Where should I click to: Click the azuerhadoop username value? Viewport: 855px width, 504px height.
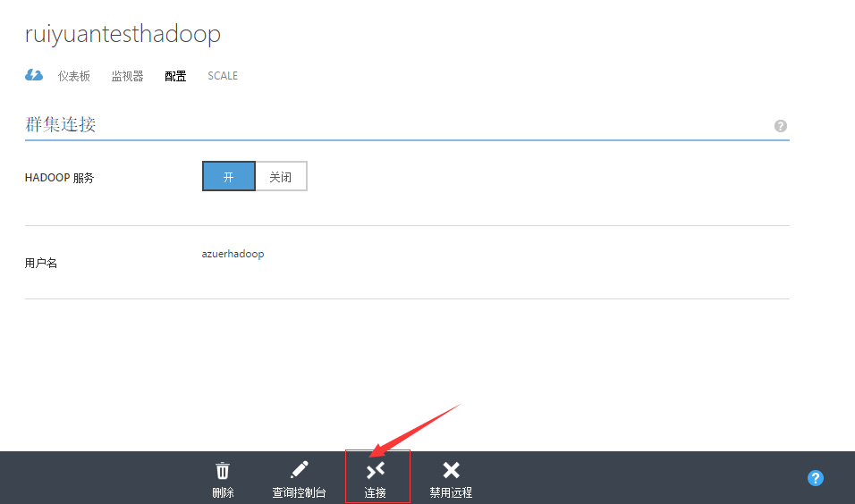pyautogui.click(x=233, y=254)
